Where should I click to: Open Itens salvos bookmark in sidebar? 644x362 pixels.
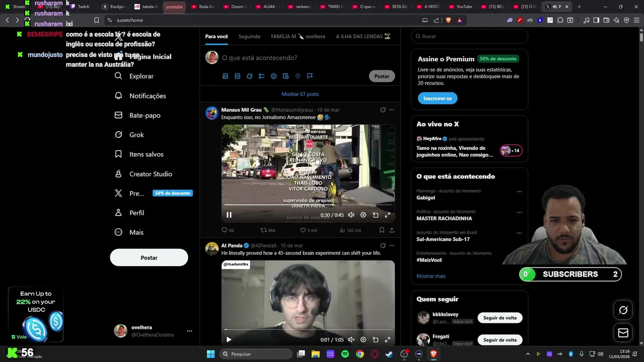coord(139,154)
